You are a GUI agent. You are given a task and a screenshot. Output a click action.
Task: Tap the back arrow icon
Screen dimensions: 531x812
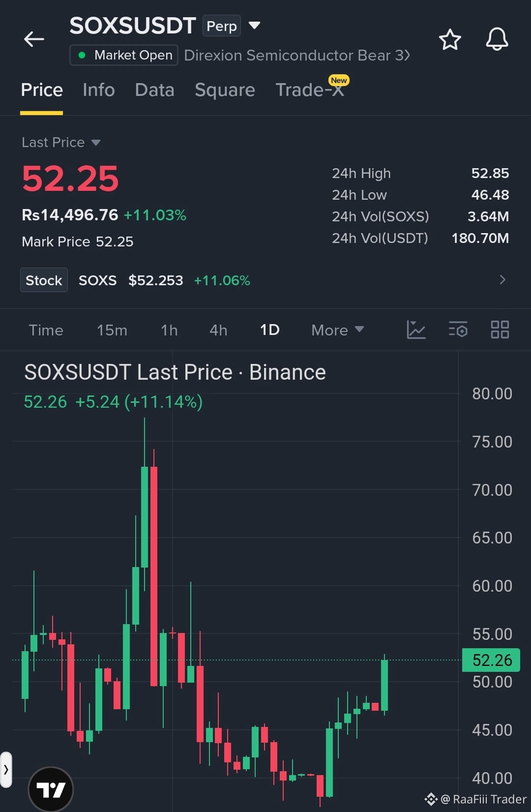click(x=34, y=39)
